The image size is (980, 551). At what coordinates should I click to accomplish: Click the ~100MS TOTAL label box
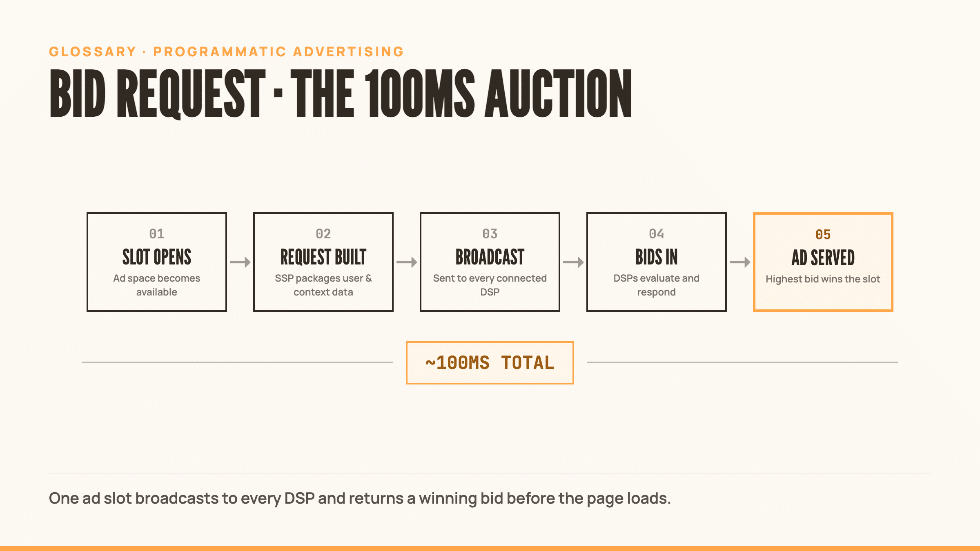[x=490, y=363]
